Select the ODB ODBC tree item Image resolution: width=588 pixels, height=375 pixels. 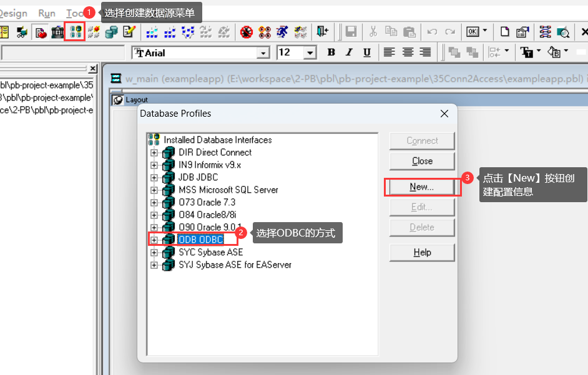tap(201, 240)
